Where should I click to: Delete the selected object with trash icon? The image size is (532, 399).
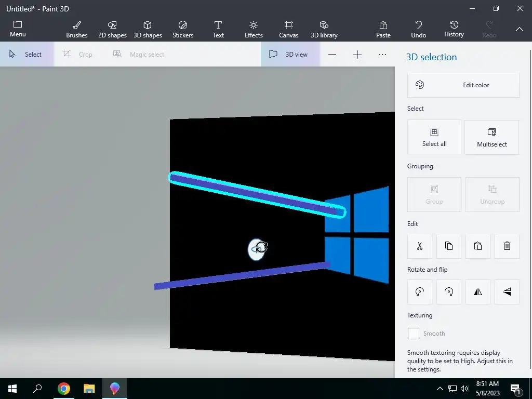click(x=507, y=246)
